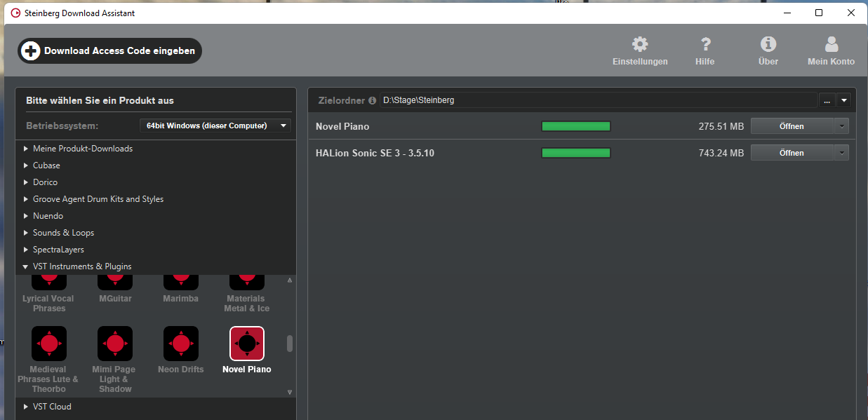868x420 pixels.
Task: Click the product list scroll up arrow
Action: tap(290, 280)
